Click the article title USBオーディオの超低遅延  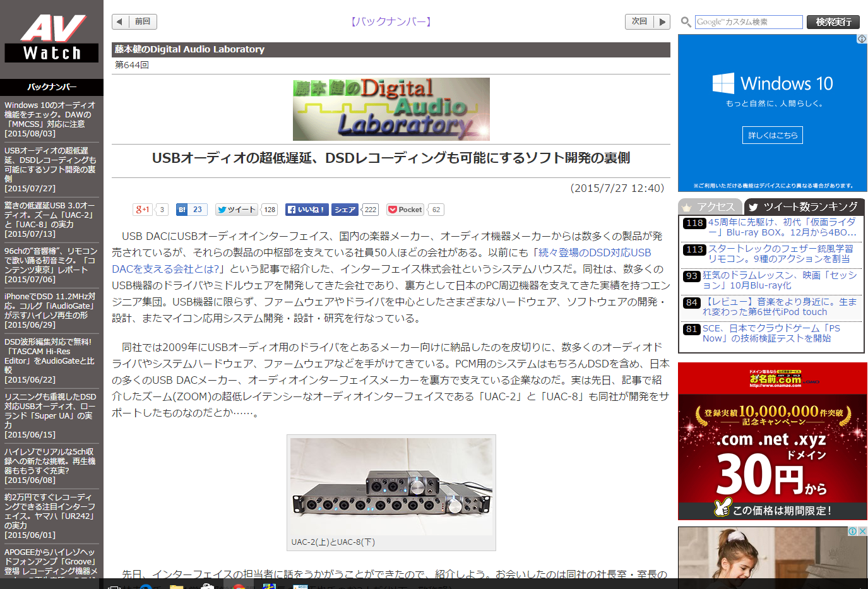coord(391,158)
